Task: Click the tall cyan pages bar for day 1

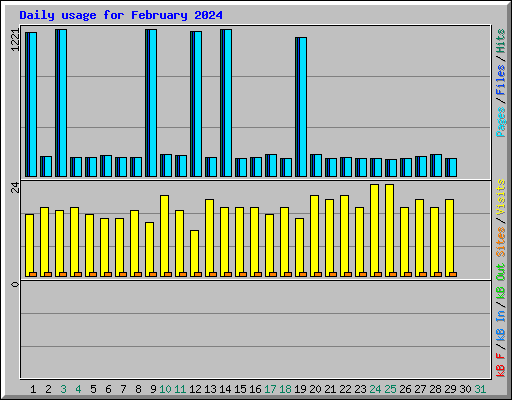Action: click(33, 104)
